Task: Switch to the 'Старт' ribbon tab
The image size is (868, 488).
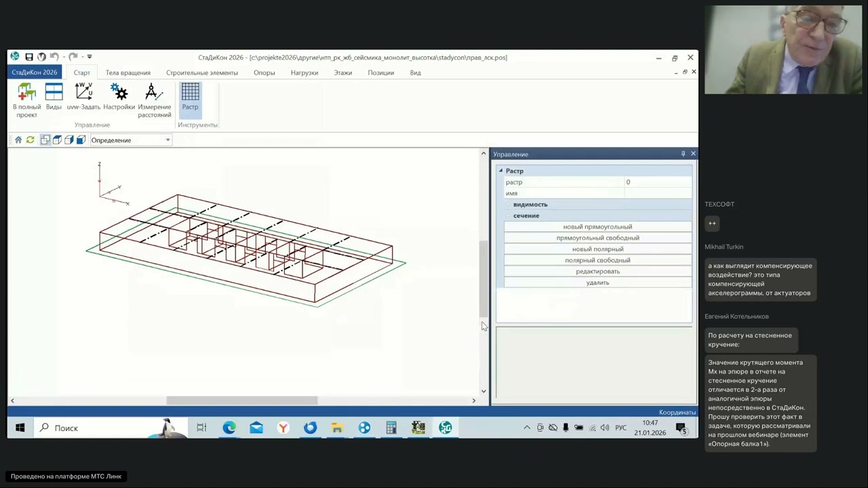Action: 82,73
